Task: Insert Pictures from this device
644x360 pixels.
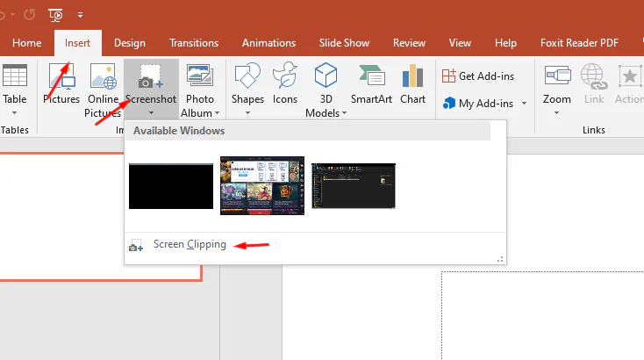Action: [61, 83]
